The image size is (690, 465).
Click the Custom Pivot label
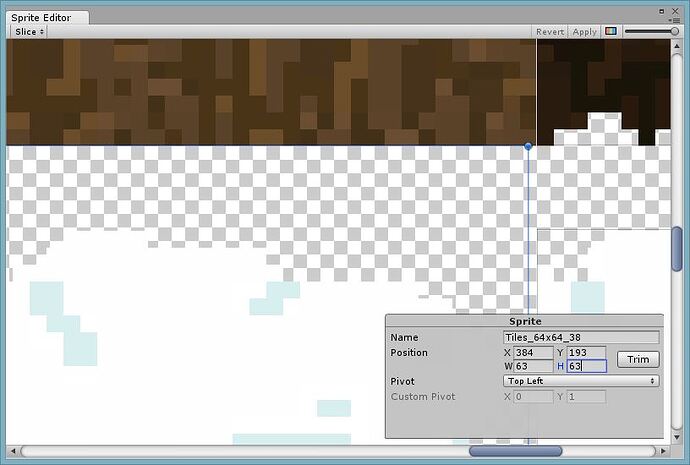(423, 397)
